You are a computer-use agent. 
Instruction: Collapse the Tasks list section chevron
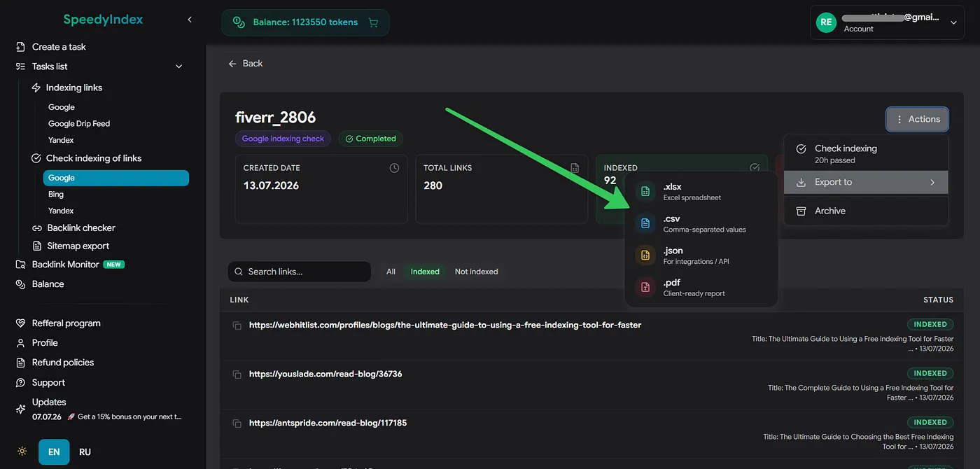(x=178, y=66)
